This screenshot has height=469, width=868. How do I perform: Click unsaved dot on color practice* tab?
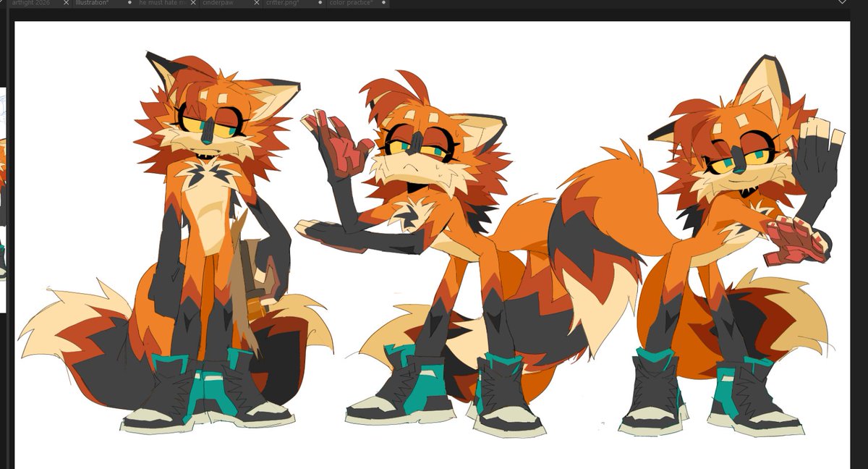click(384, 3)
